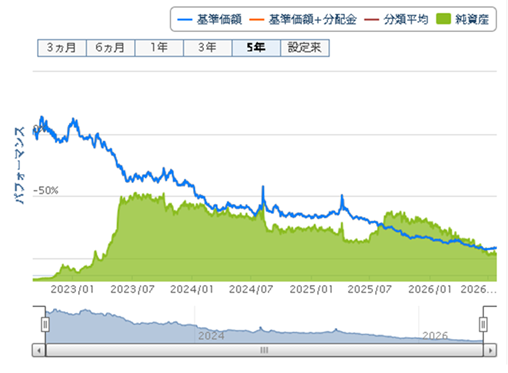The height and width of the screenshot is (373, 508).
Task: Click the green 純資産 color swatch
Action: click(x=443, y=19)
